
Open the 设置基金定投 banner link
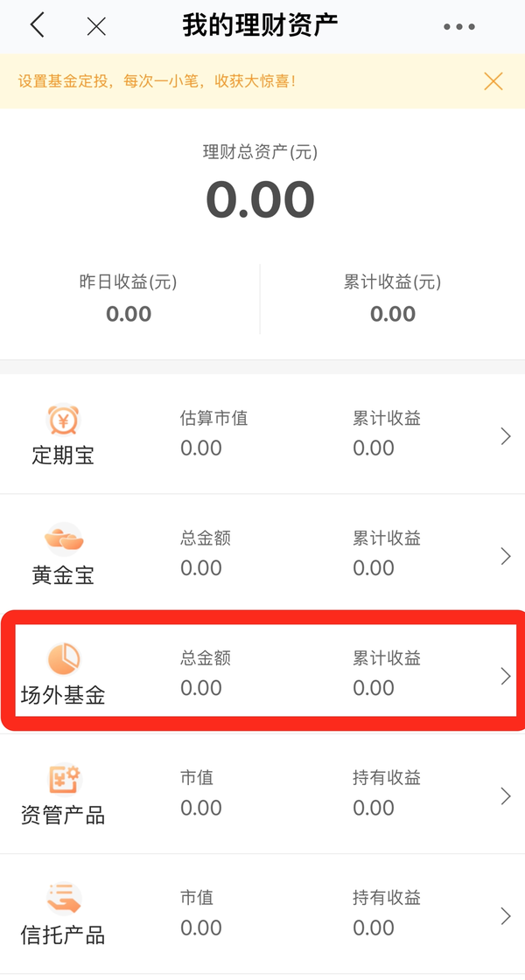tap(157, 81)
